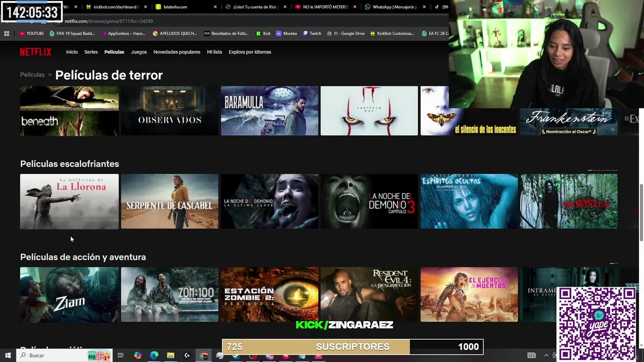644x362 pixels.
Task: Open APELLIDOS QUECHUA bookmark
Action: pos(175,33)
